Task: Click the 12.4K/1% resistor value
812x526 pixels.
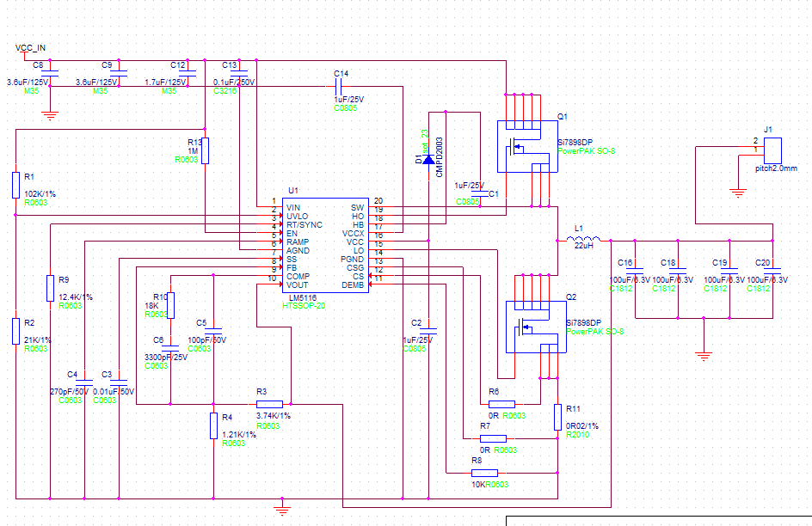Action: [x=76, y=297]
